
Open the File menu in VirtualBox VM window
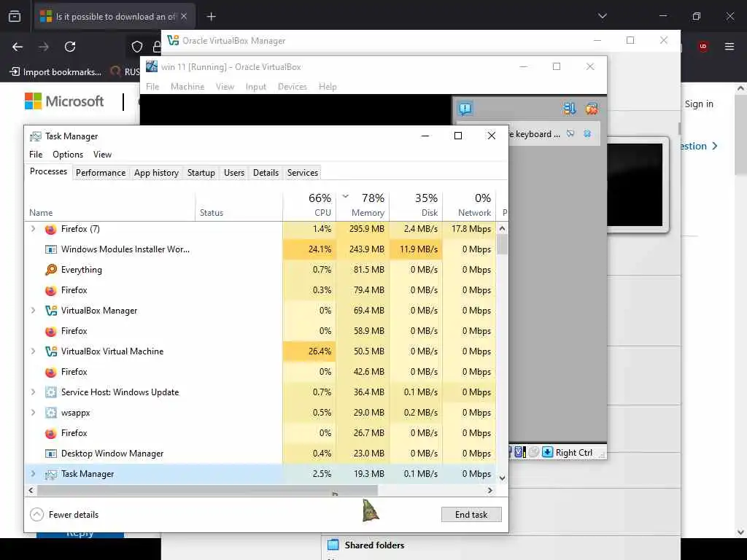152,87
